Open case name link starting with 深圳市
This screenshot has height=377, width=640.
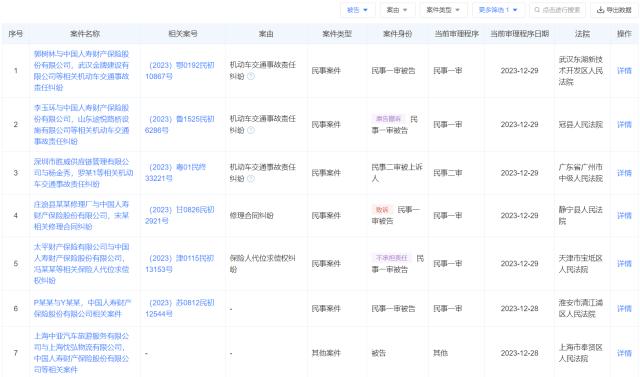coord(83,173)
